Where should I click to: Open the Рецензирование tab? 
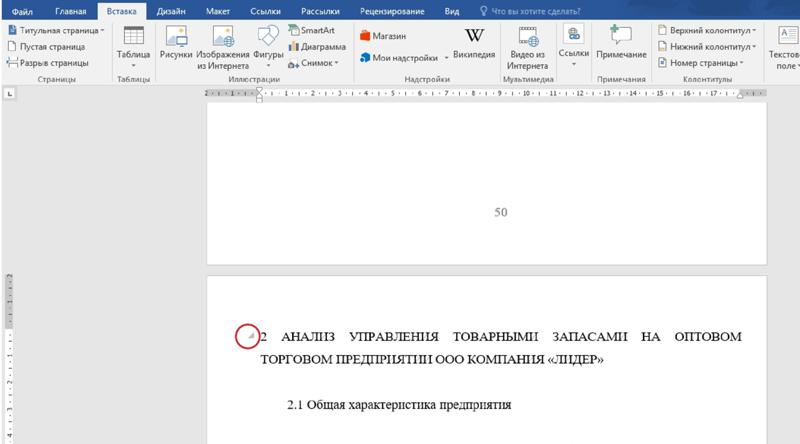click(392, 11)
